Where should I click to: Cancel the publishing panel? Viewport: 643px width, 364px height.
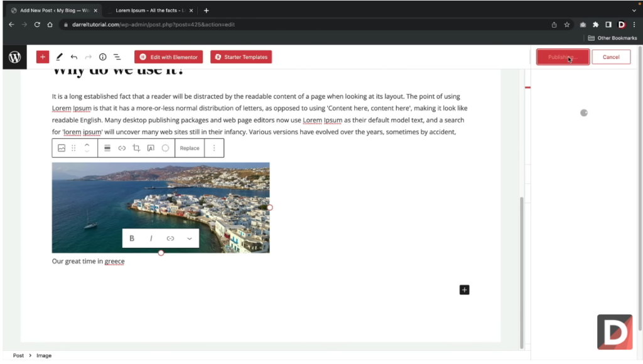click(x=610, y=57)
